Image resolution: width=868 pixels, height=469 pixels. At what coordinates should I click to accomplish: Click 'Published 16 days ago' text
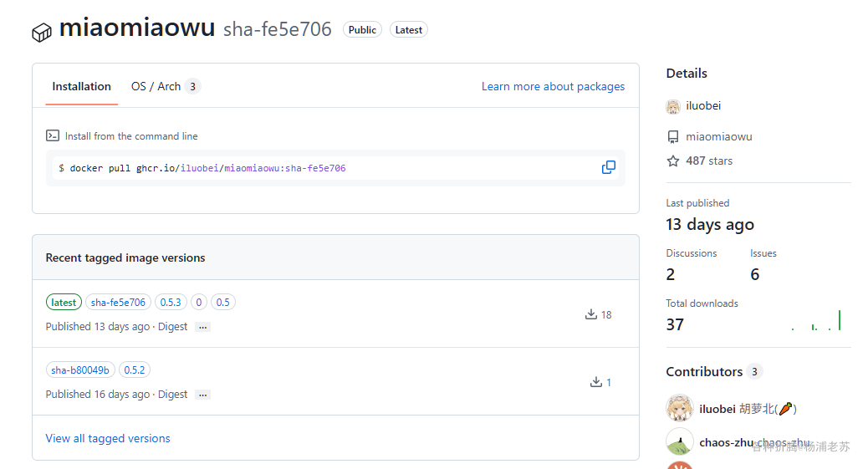(x=98, y=395)
